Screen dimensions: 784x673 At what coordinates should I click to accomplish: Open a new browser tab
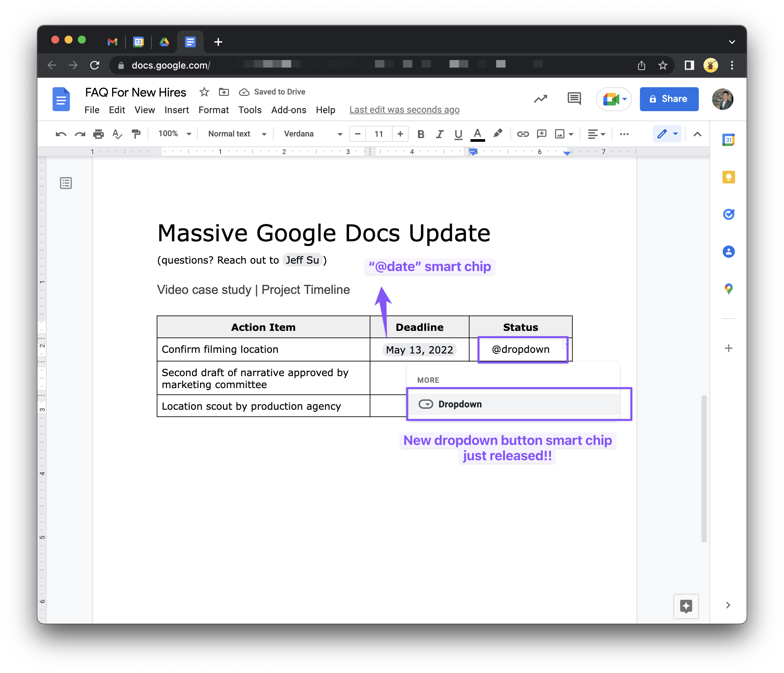pos(218,42)
